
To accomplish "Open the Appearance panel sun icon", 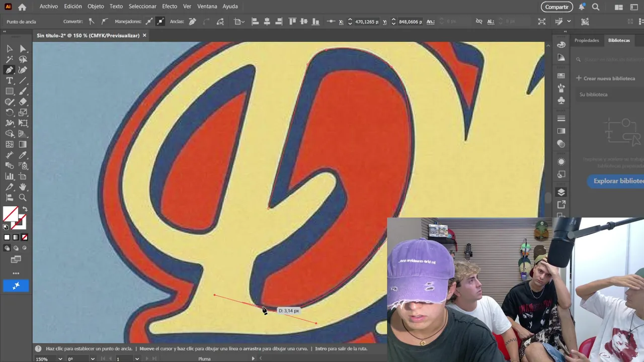I will tap(561, 162).
